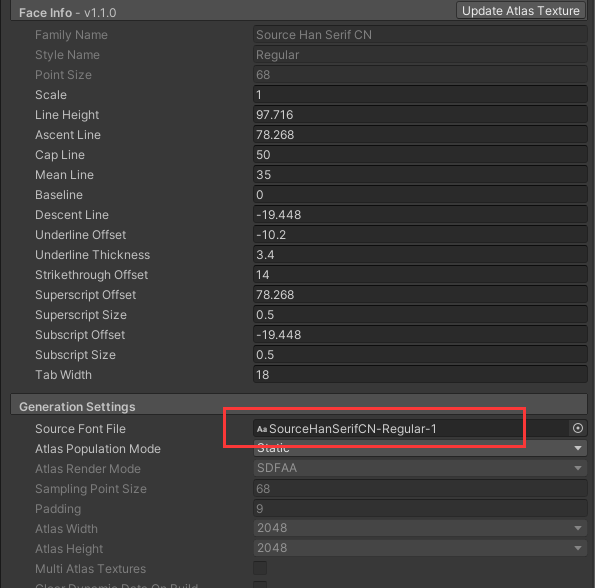This screenshot has width=595, height=588.
Task: Expand the Atlas Height dropdown
Action: pos(420,548)
